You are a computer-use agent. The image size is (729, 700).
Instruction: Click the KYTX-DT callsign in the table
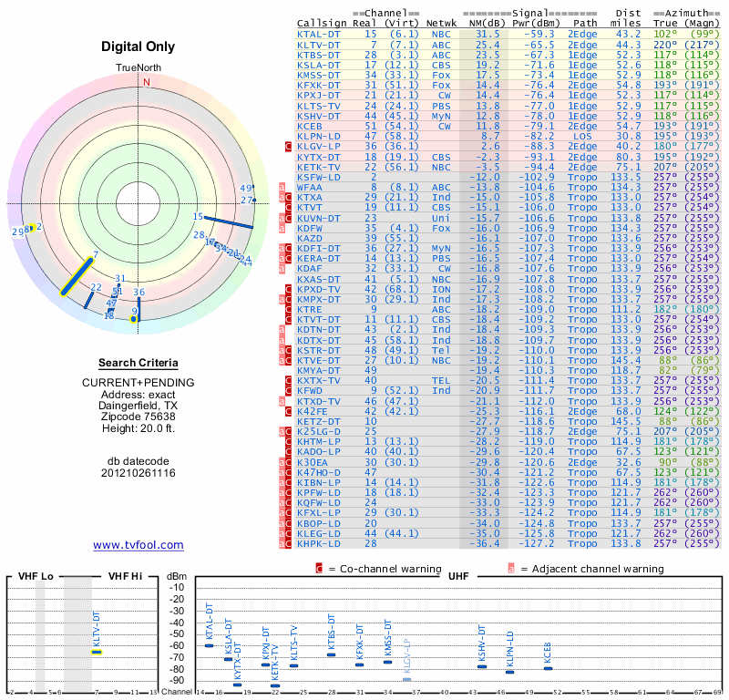click(318, 157)
